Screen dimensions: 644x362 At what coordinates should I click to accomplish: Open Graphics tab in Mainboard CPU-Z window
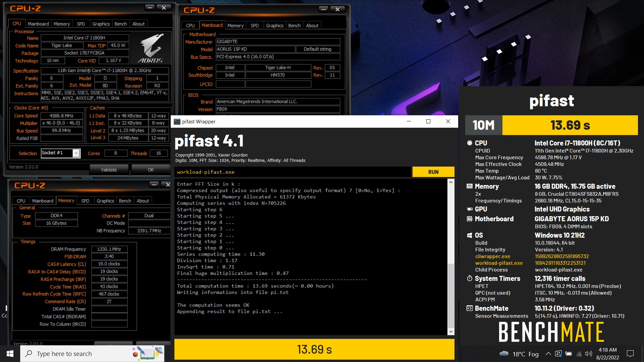click(275, 25)
